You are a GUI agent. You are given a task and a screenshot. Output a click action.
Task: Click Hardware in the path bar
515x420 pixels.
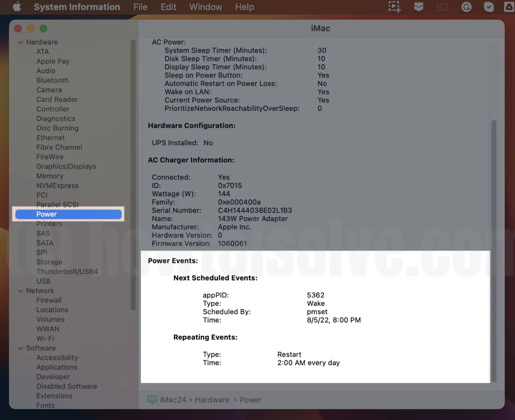(212, 400)
